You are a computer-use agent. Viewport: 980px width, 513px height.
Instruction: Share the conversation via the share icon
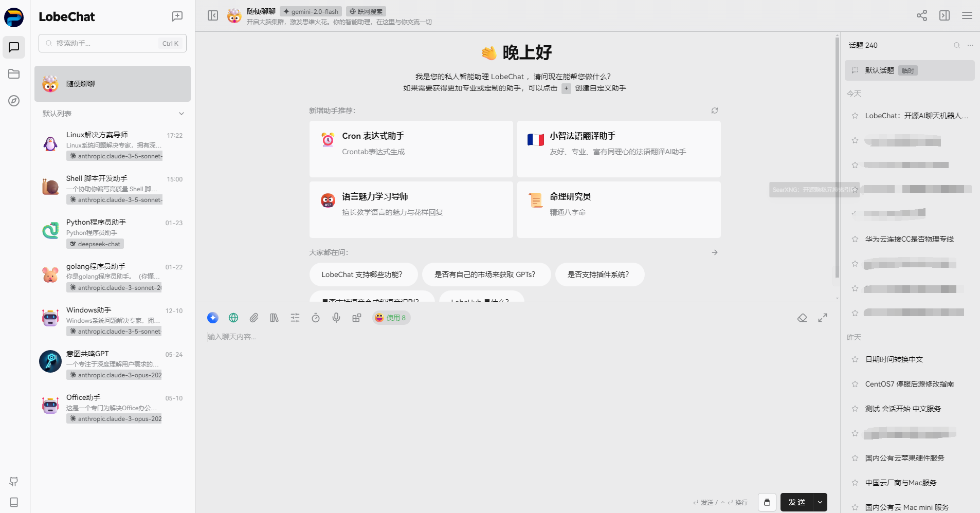click(921, 15)
